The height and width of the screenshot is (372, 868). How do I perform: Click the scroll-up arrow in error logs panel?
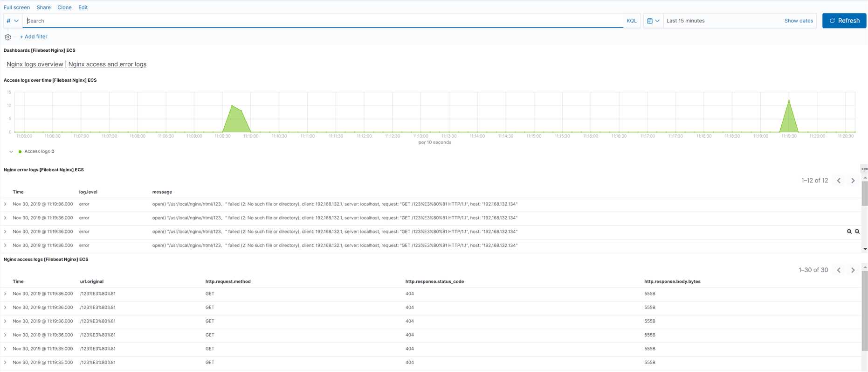865,178
